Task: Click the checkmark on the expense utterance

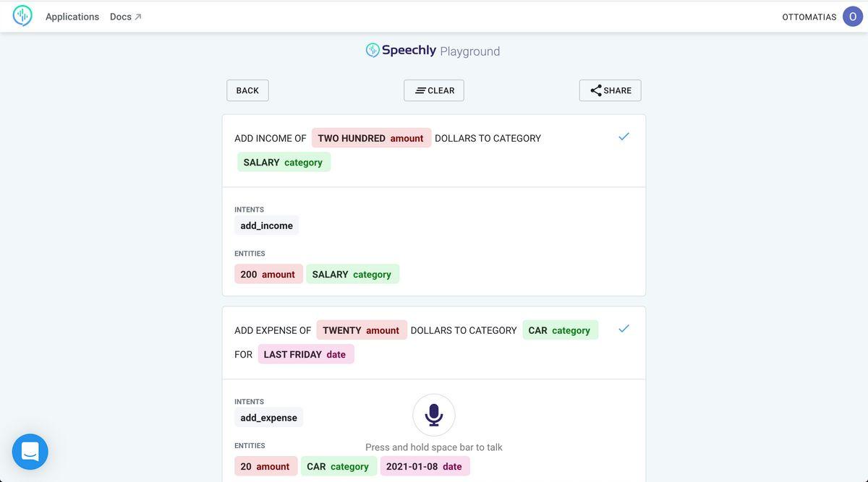Action: pyautogui.click(x=624, y=329)
